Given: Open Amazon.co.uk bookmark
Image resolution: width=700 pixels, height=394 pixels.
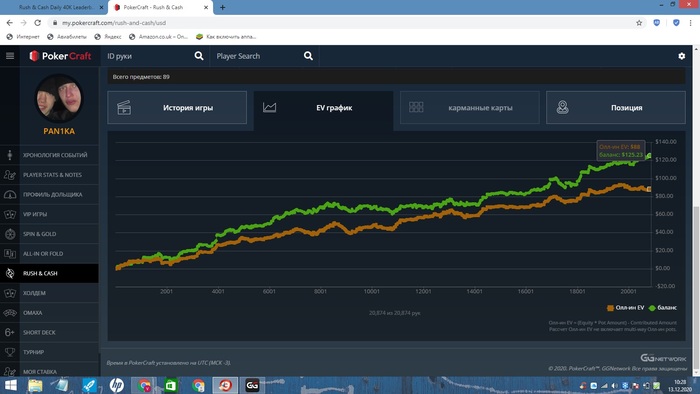Looking at the screenshot, I should point(158,37).
